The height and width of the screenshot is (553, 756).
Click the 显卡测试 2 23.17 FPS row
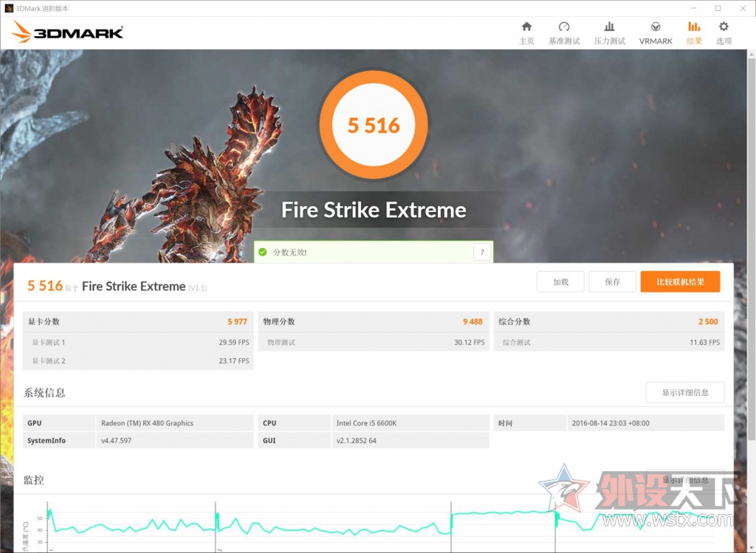point(138,360)
